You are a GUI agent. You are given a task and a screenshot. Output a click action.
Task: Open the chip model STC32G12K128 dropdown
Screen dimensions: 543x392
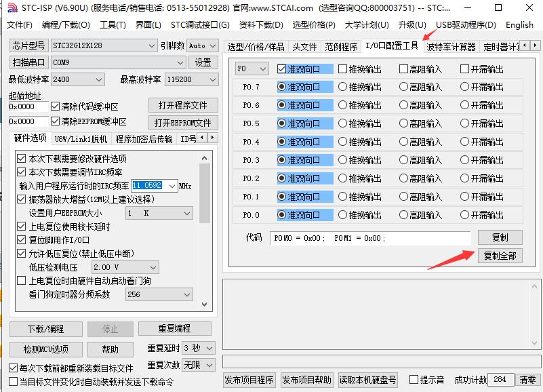(104, 45)
